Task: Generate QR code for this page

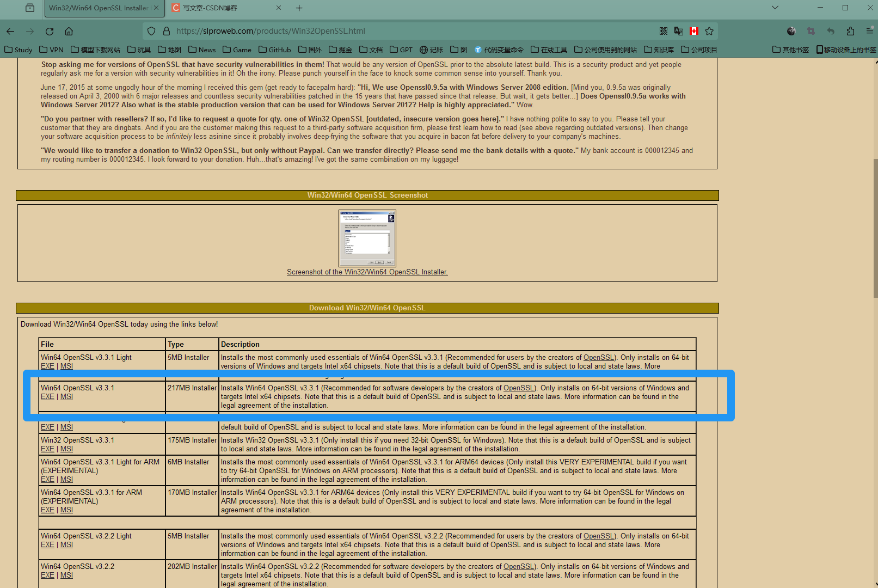Action: (x=664, y=31)
